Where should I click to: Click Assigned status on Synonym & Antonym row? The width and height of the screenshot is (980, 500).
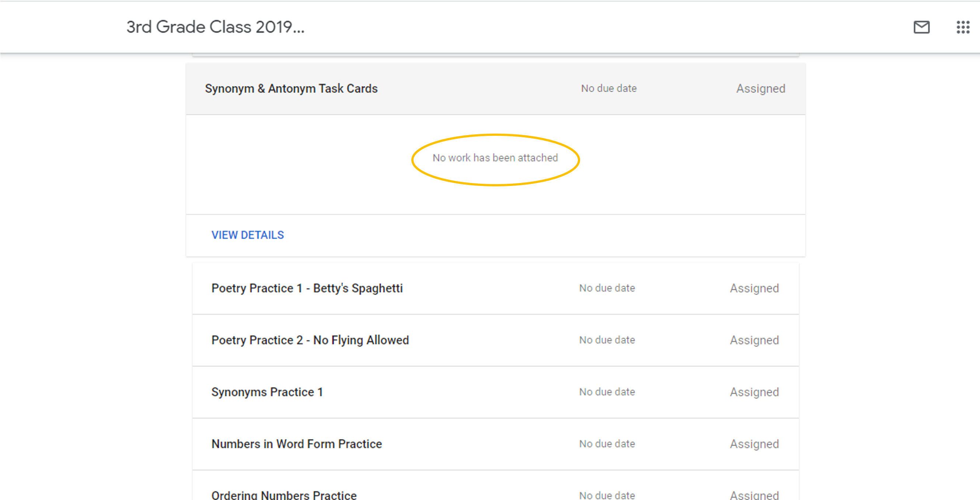coord(760,89)
